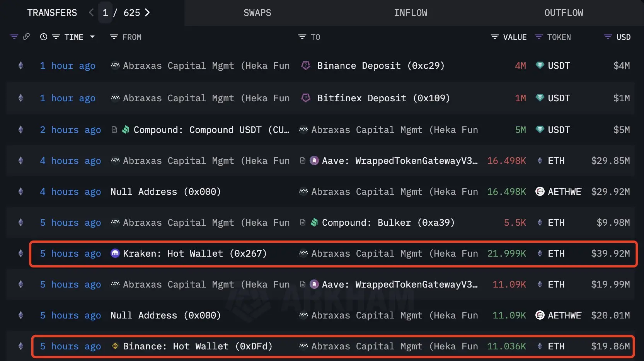The height and width of the screenshot is (361, 644).
Task: Click the clock icon in TIME header
Action: point(44,37)
